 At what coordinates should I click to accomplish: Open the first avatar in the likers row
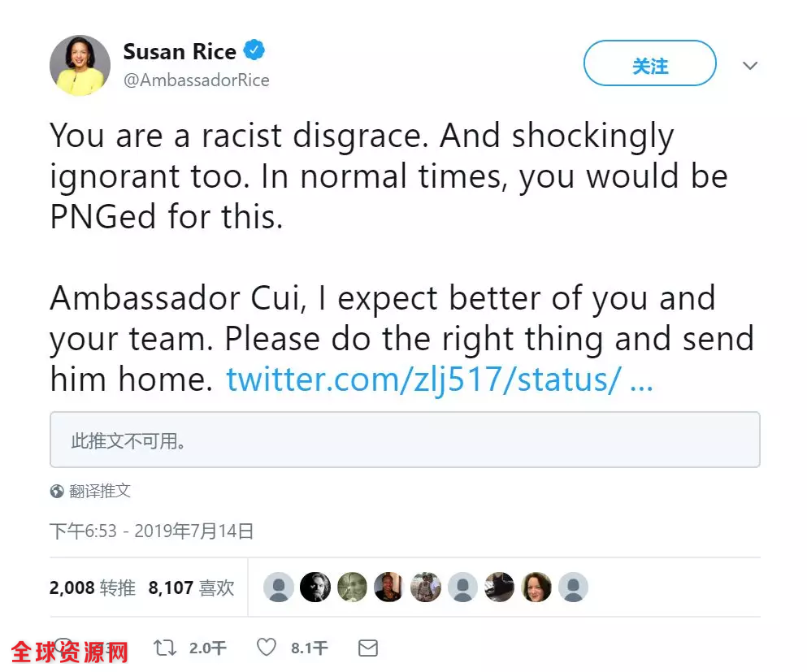point(279,587)
